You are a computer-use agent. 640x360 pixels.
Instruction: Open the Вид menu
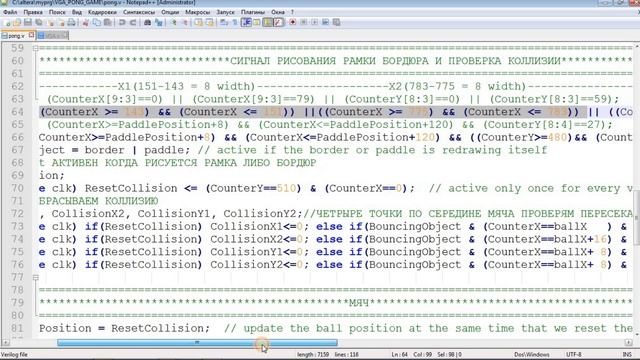click(x=77, y=12)
